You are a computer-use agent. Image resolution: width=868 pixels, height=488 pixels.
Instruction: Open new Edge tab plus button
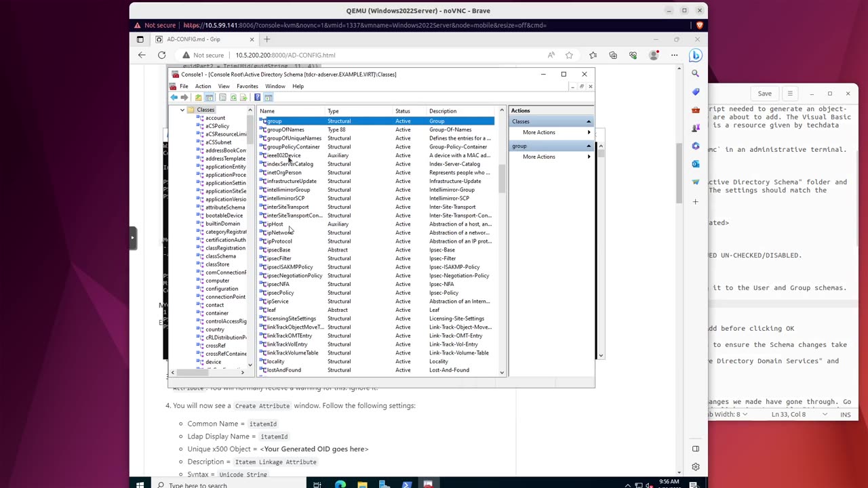coord(267,39)
